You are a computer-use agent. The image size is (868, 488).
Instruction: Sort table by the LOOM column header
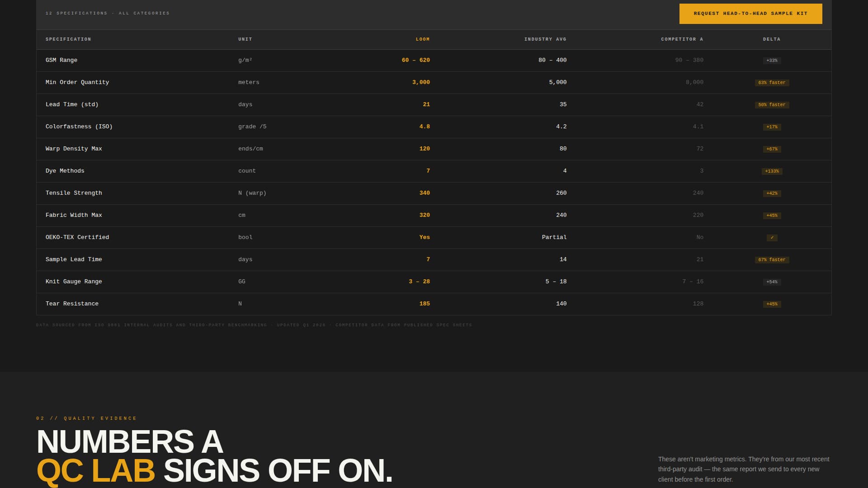pyautogui.click(x=422, y=39)
